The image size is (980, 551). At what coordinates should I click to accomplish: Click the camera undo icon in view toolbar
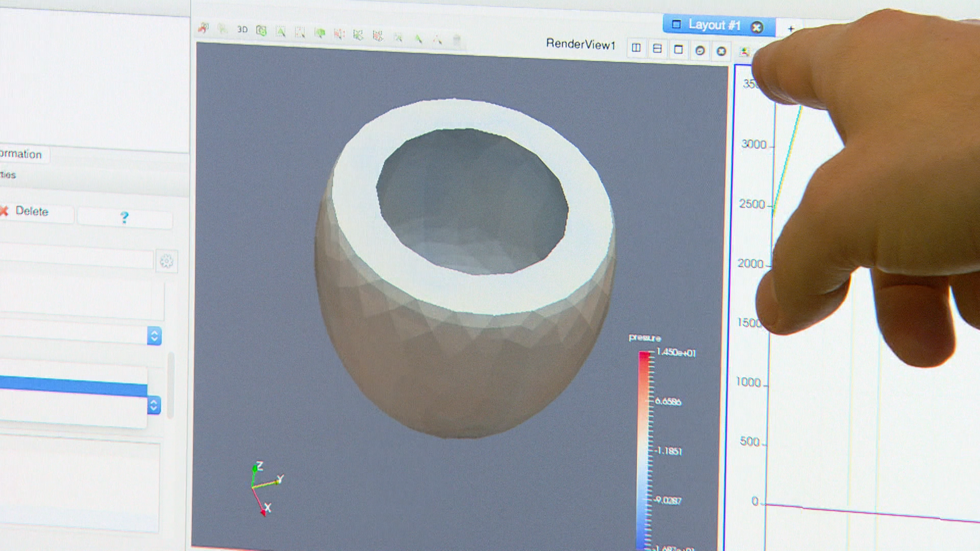tap(204, 28)
